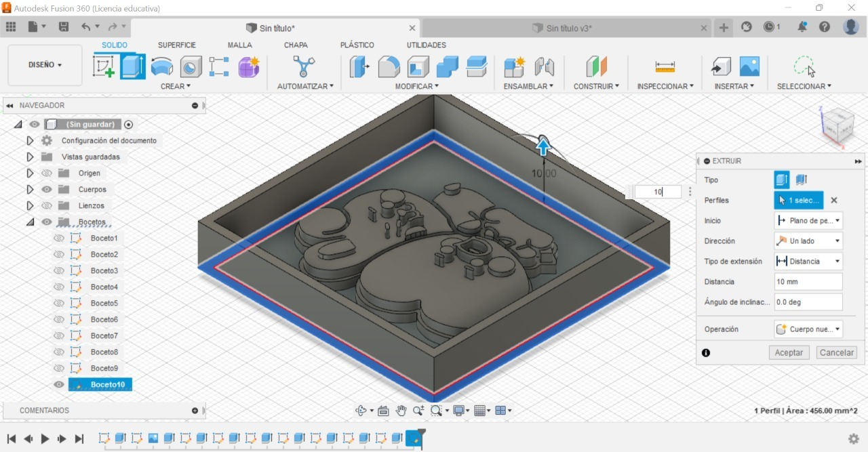This screenshot has height=452, width=868.
Task: Expand Configuración del documento node
Action: (x=30, y=141)
